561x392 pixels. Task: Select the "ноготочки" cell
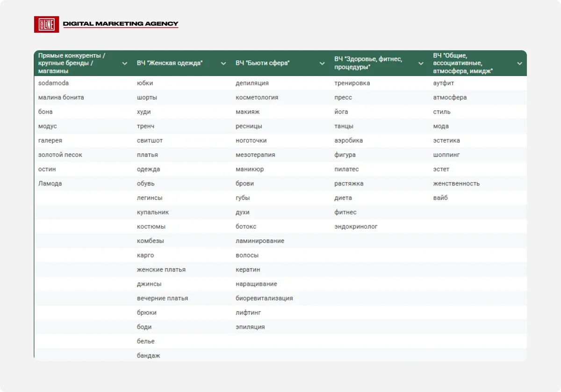click(280, 141)
